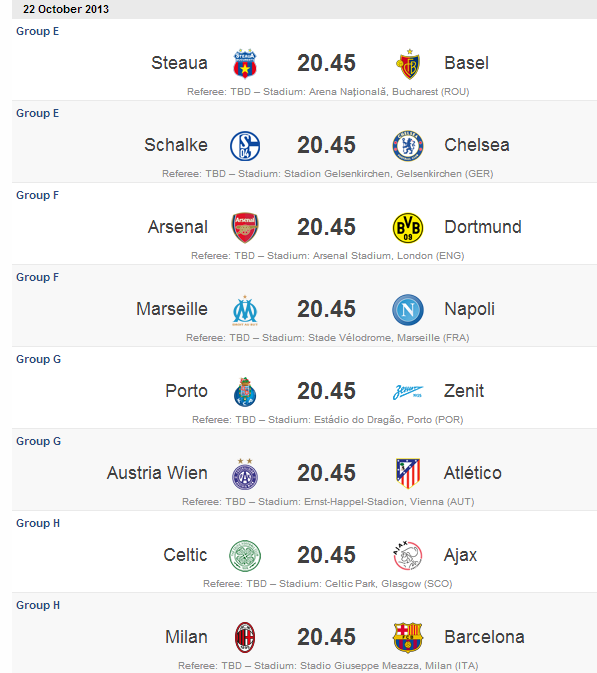
Task: Select the Austria Wien team name
Action: tap(157, 473)
